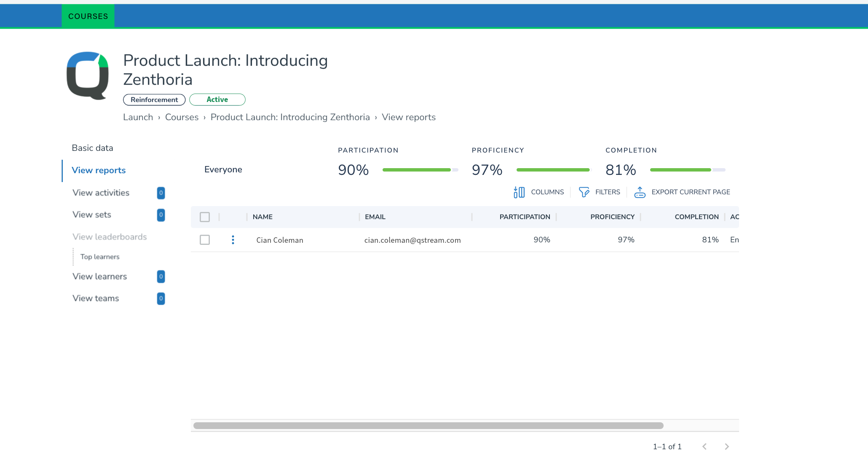Click the View learners count badge
Viewport: 868px width, 456px height.
coord(161,276)
